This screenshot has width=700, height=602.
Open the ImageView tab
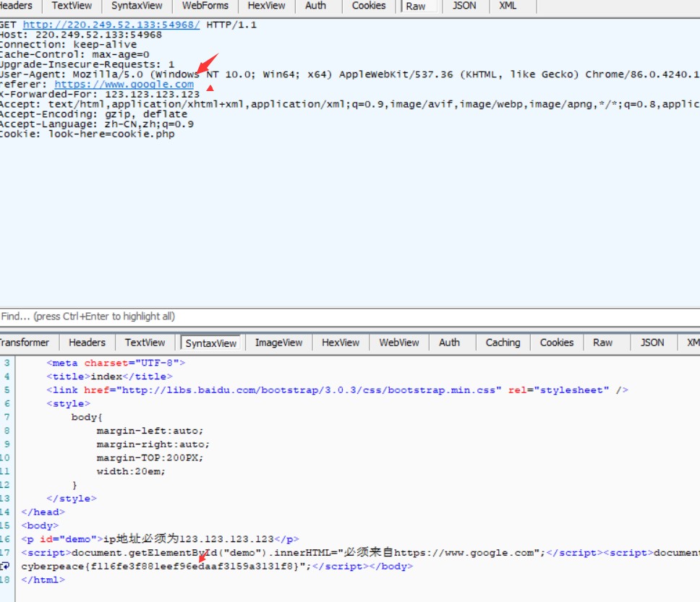pos(278,343)
